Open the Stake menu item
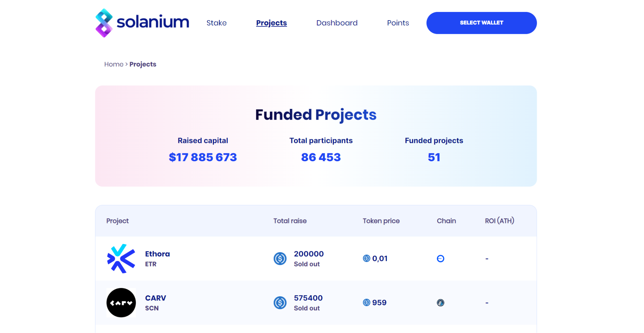The height and width of the screenshot is (333, 644). [216, 23]
